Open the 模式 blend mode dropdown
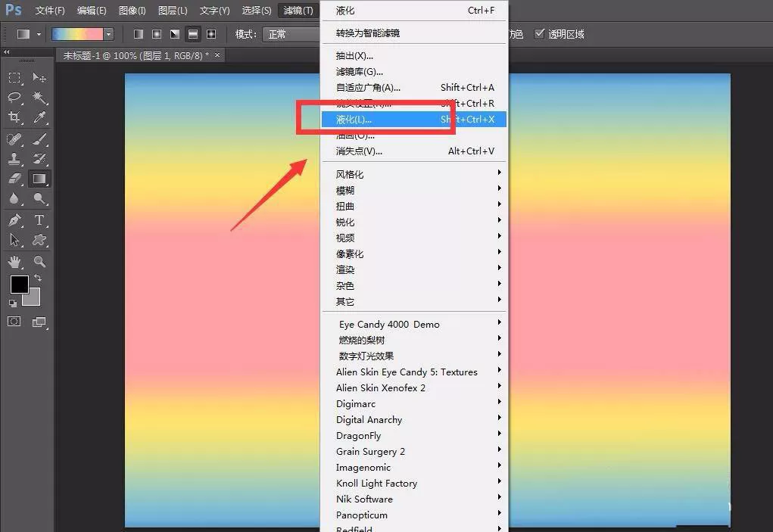The height and width of the screenshot is (532, 773). [291, 34]
